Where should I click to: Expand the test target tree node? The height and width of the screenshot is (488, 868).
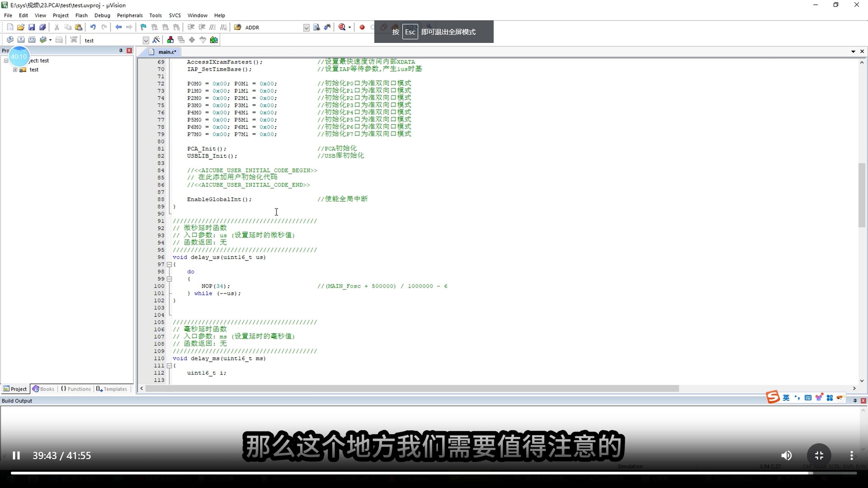click(15, 70)
